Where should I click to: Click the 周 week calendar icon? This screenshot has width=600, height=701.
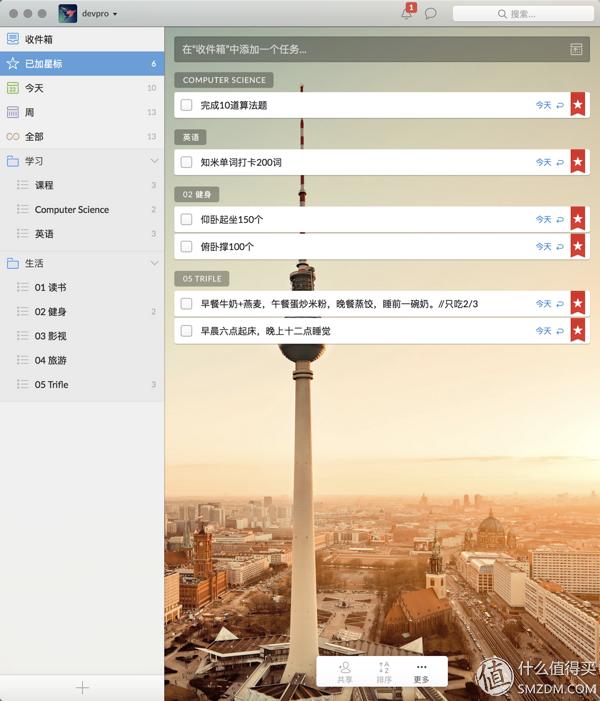(13, 112)
